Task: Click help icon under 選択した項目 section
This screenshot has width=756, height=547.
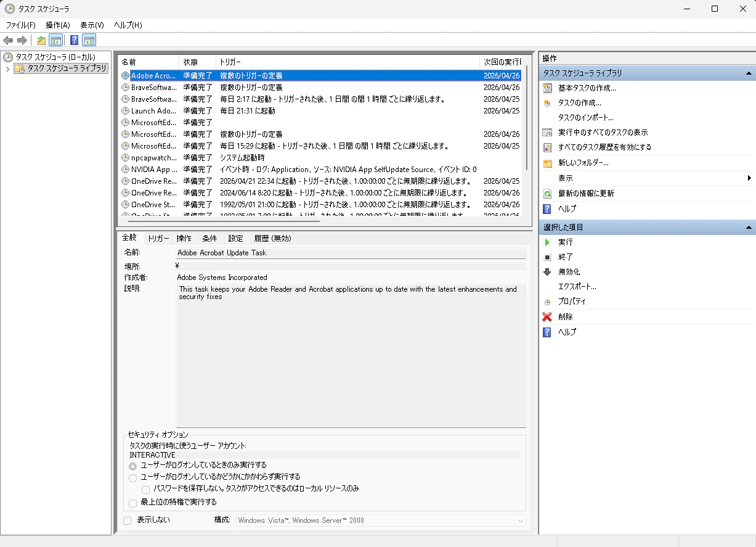Action: tap(547, 332)
